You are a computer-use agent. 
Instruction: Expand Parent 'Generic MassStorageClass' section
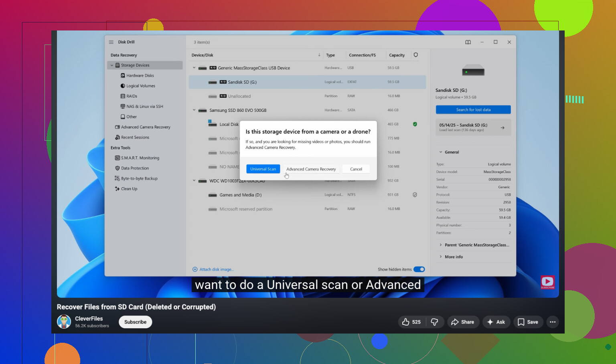[441, 245]
